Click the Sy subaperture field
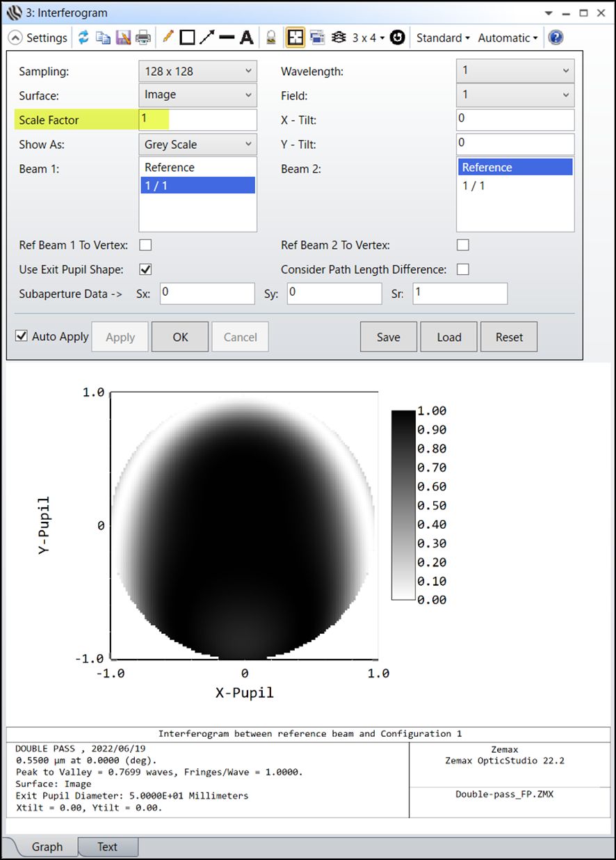Image resolution: width=616 pixels, height=860 pixels. pyautogui.click(x=334, y=293)
